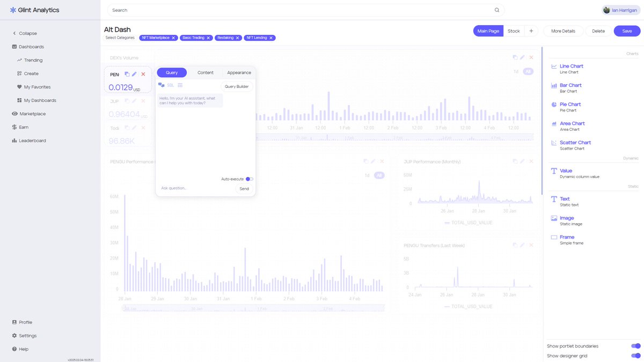
Task: Edit the DEX's Volume chart portlet
Action: click(523, 57)
